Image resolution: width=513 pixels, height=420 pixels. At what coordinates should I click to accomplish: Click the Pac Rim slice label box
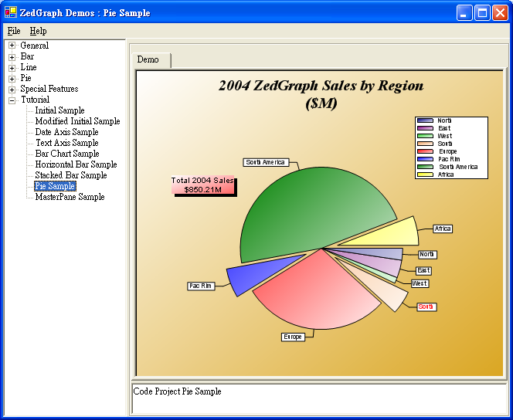click(201, 286)
